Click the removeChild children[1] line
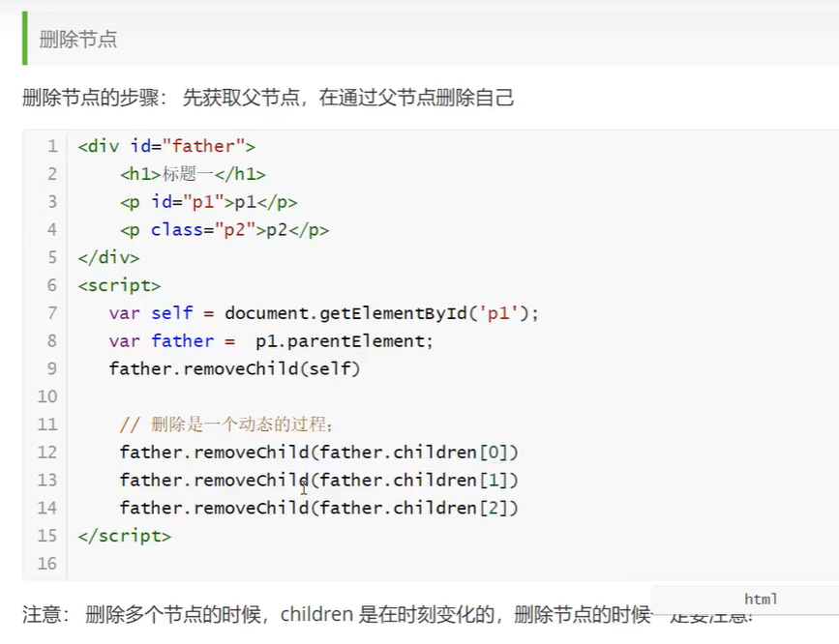 (x=319, y=480)
